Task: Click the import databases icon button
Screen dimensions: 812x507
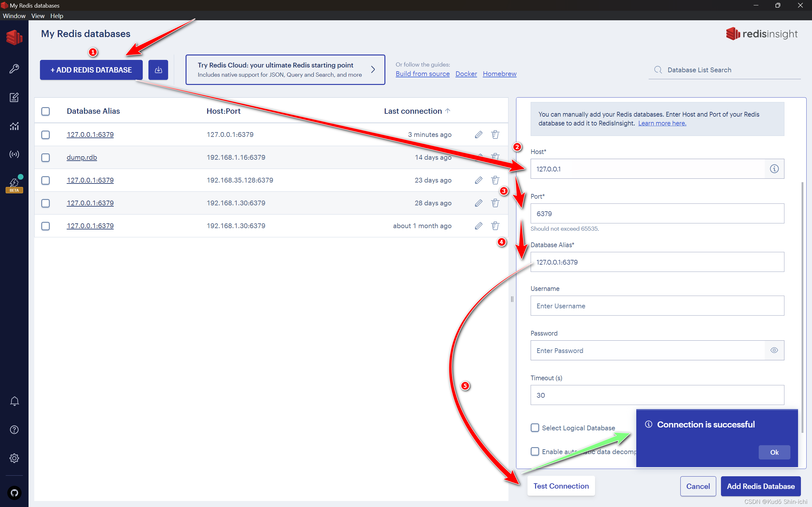Action: (x=158, y=69)
